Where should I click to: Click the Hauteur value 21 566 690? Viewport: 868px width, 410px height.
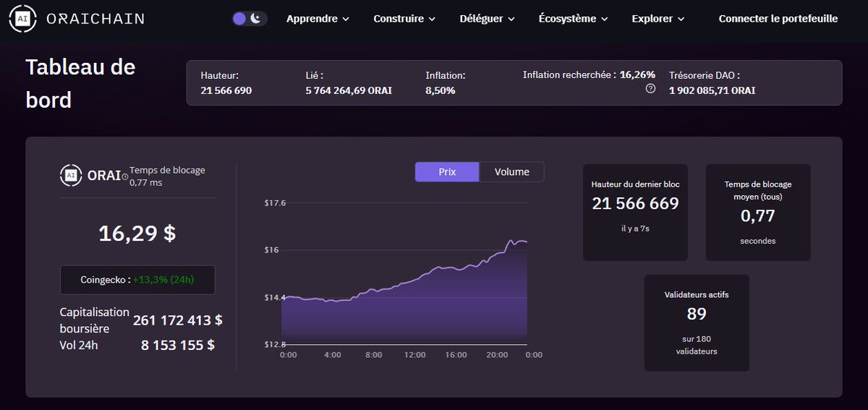[226, 90]
